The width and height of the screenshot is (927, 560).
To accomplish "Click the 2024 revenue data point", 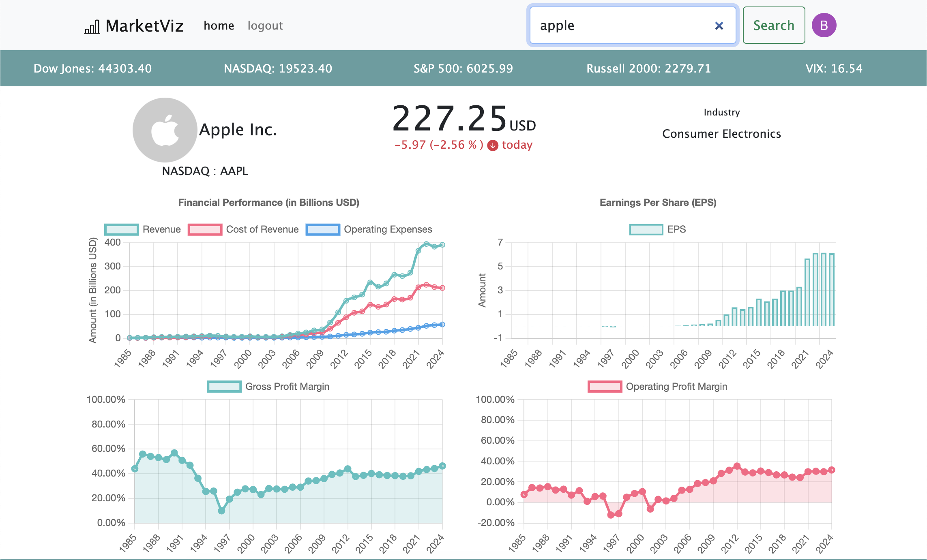I will click(x=442, y=245).
